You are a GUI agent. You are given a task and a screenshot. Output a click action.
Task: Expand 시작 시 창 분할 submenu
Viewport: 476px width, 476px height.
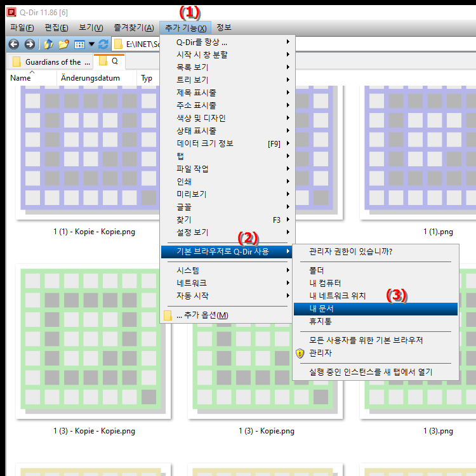[x=227, y=55]
